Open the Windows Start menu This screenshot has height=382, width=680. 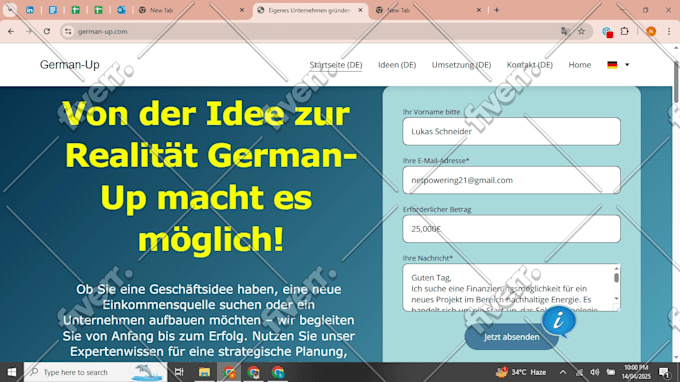[x=12, y=372]
